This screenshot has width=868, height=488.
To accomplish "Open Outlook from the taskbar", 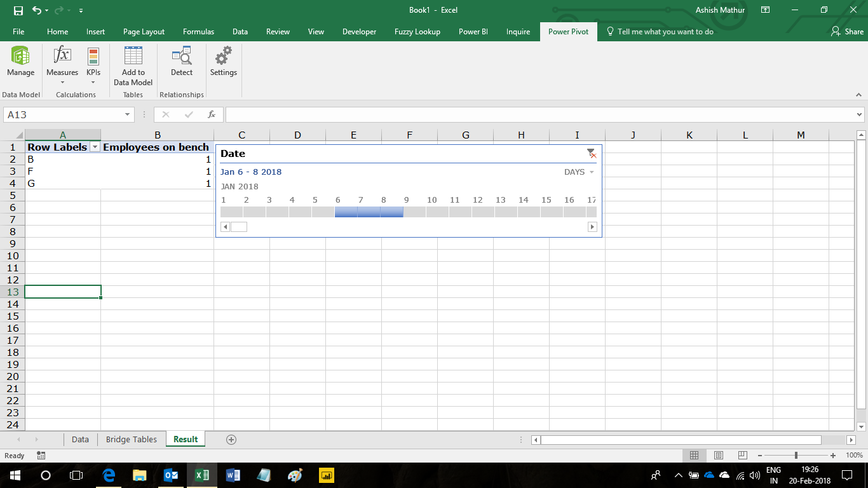I will (171, 475).
